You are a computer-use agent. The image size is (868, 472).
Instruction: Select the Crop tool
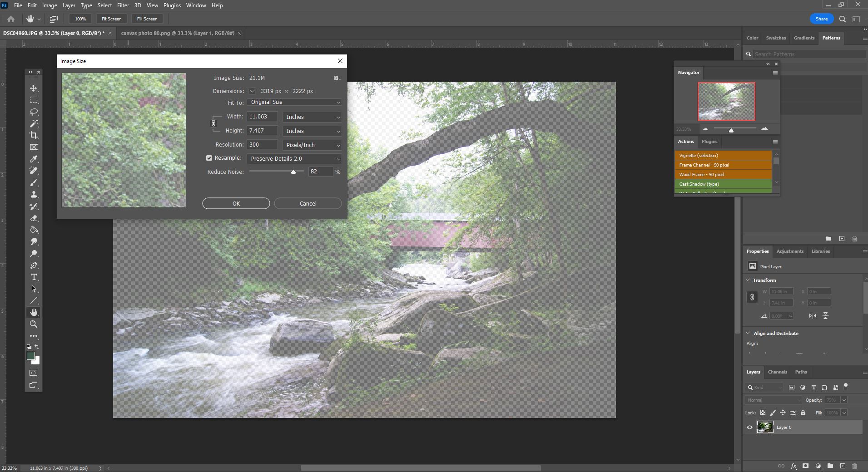(33, 135)
